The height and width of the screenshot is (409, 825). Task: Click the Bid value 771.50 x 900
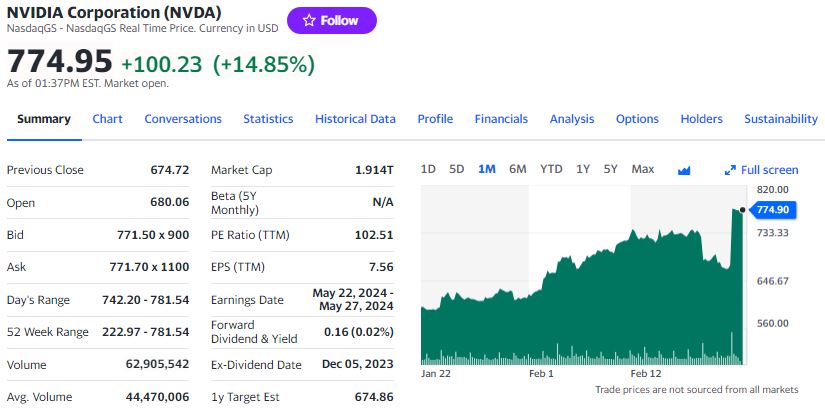[153, 235]
